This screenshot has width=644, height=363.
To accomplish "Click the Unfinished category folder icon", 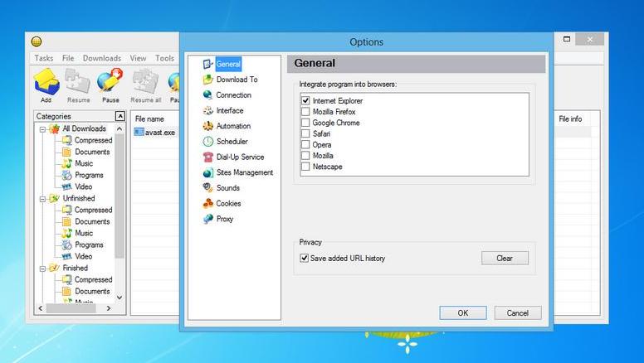I will (x=54, y=199).
